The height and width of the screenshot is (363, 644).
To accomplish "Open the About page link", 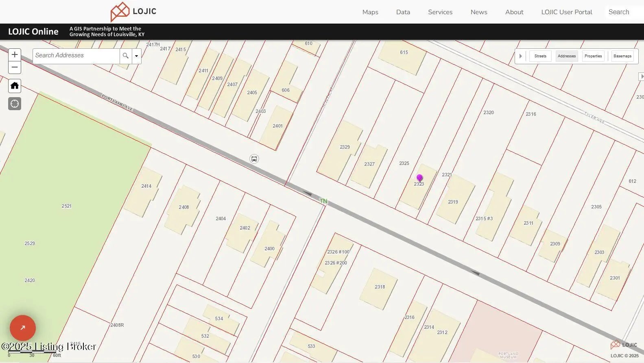I will click(514, 12).
